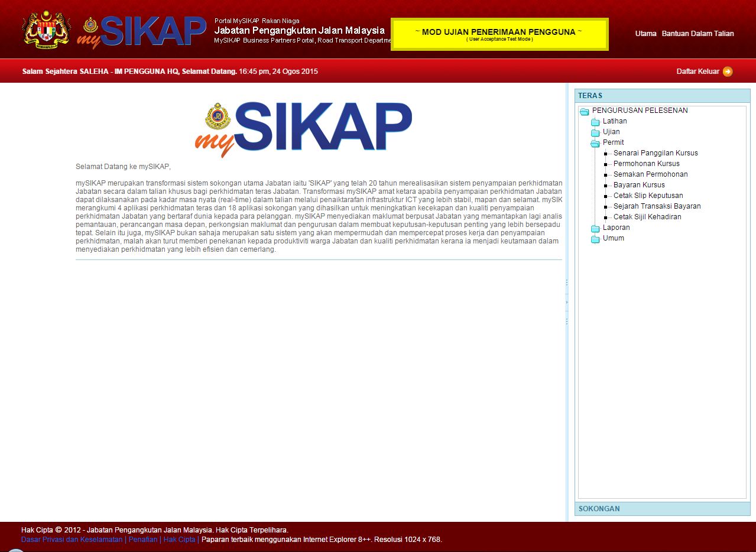This screenshot has height=552, width=756.
Task: Click the large mySIKAP welcome logo
Action: coord(304,129)
